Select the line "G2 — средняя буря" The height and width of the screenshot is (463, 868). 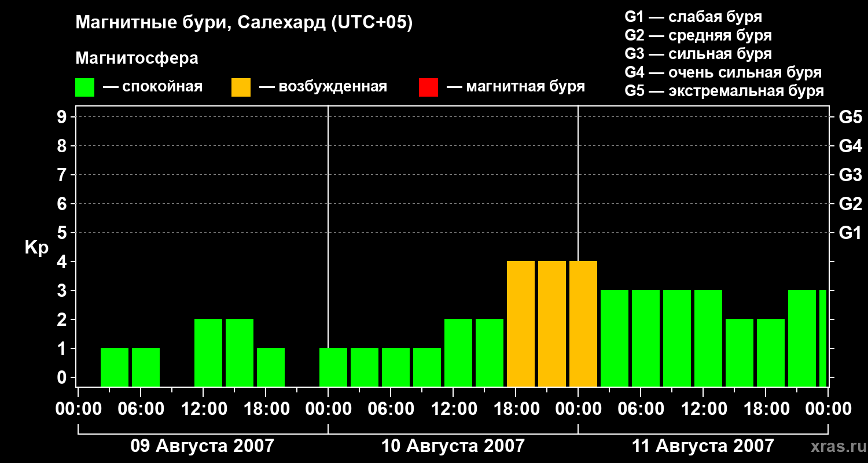(698, 35)
